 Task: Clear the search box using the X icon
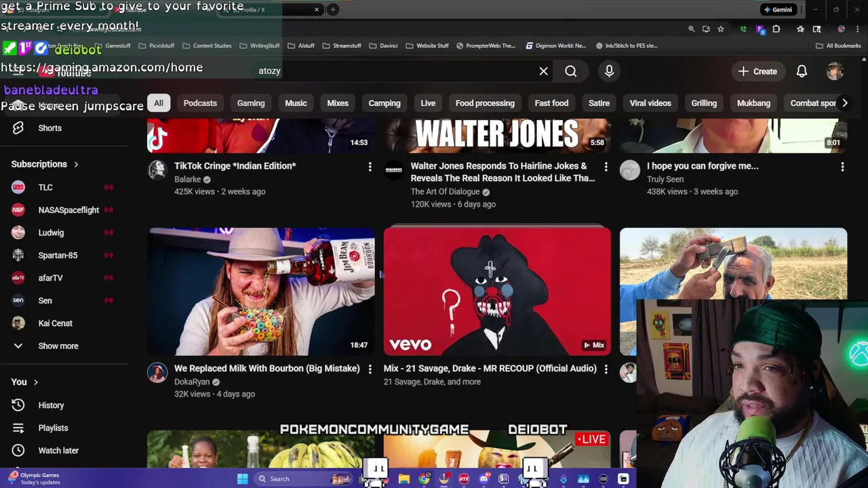coord(543,71)
